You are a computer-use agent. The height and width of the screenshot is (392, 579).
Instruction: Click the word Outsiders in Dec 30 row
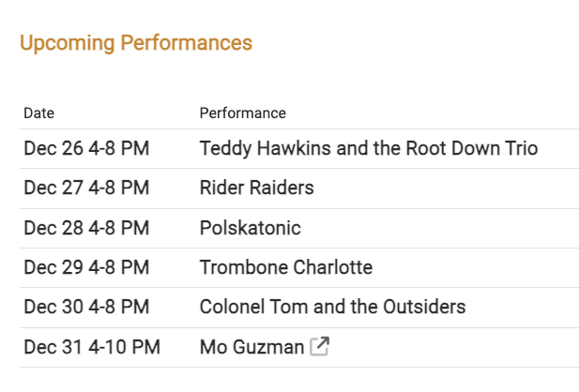(x=424, y=307)
